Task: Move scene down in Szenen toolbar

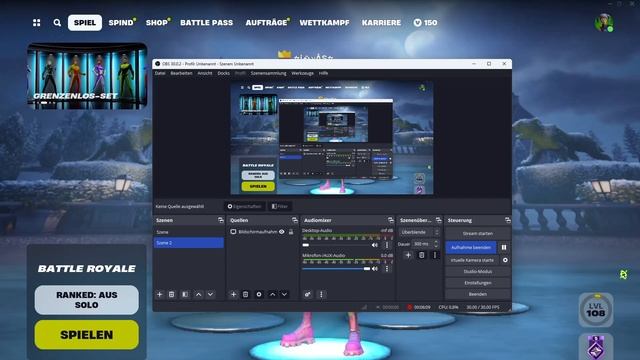Action: [x=210, y=294]
